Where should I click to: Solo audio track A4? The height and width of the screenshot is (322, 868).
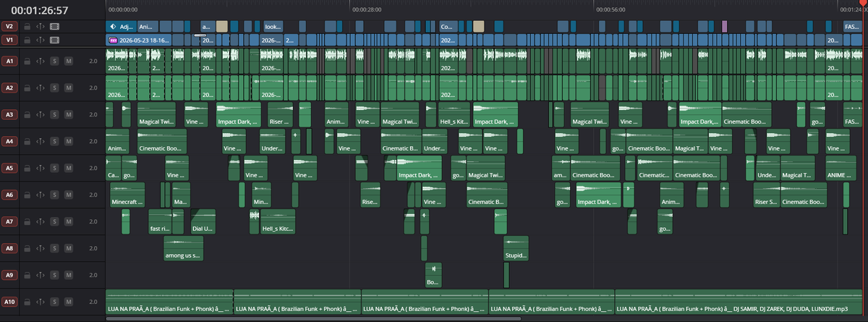coord(55,142)
